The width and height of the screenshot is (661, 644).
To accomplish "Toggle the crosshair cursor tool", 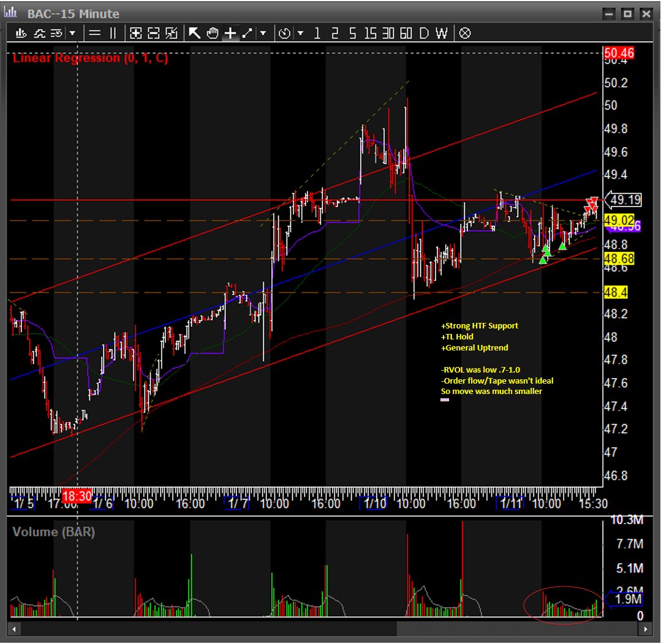I will (x=230, y=33).
